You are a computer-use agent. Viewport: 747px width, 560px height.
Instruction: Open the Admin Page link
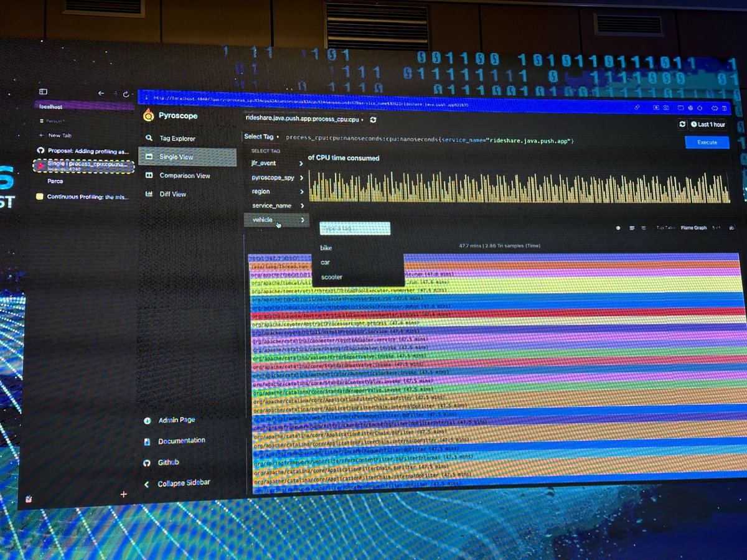click(176, 420)
